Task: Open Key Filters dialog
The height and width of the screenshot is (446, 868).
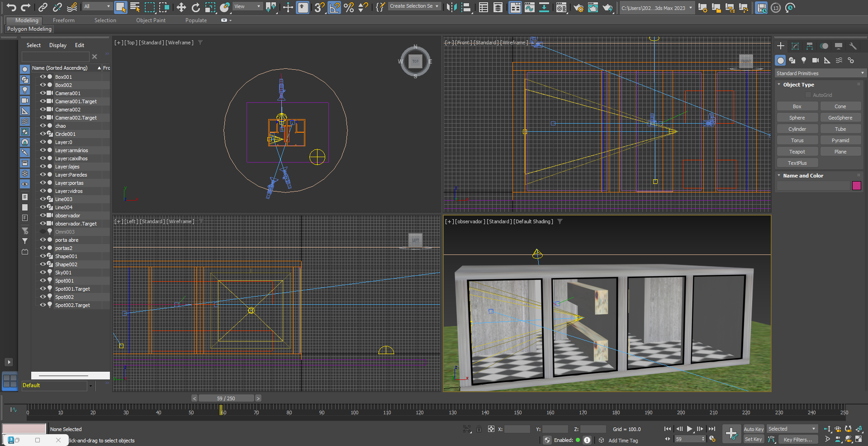Action: [797, 440]
